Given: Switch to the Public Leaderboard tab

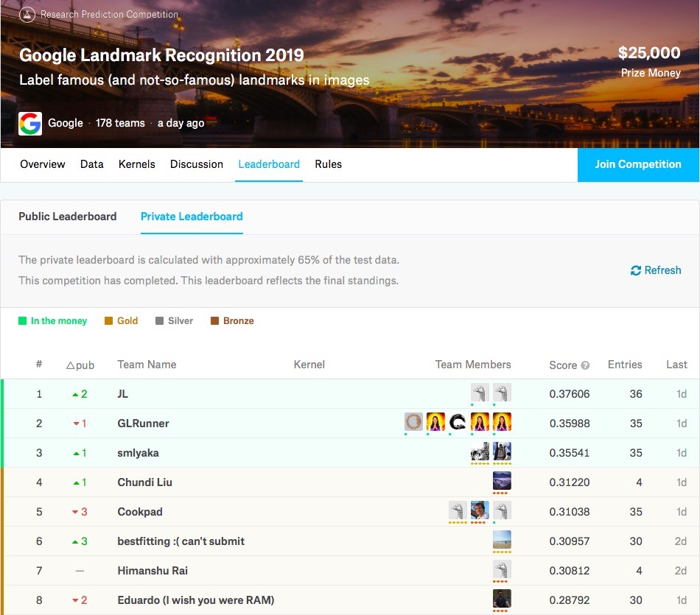Looking at the screenshot, I should pos(68,217).
